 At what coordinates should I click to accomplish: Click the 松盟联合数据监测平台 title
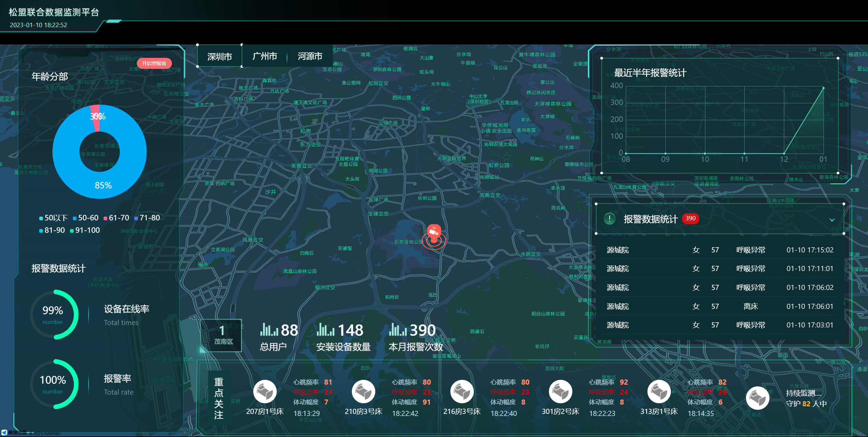[x=54, y=12]
